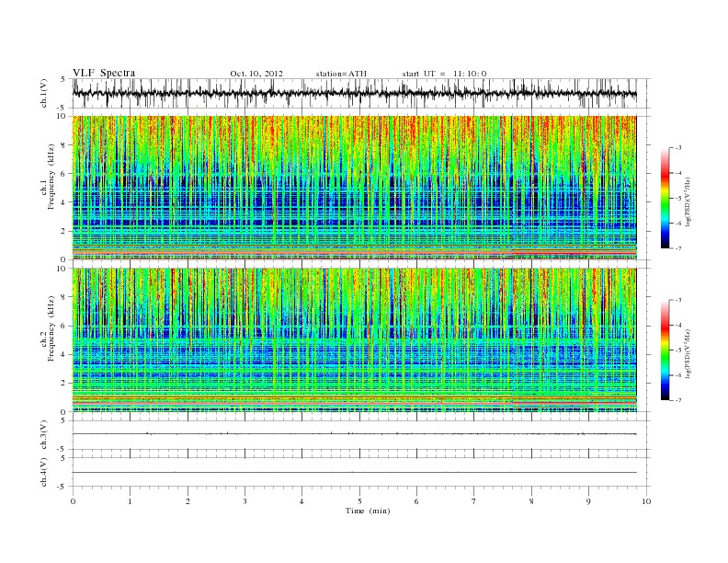Click time axis tick label '8'

pos(531,501)
